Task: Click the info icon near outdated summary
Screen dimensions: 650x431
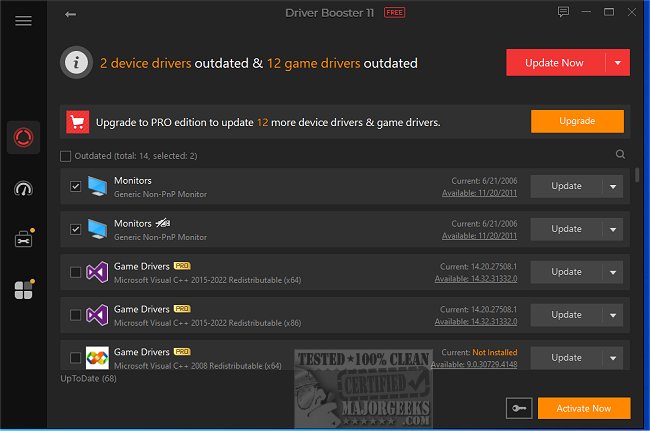Action: pyautogui.click(x=76, y=63)
